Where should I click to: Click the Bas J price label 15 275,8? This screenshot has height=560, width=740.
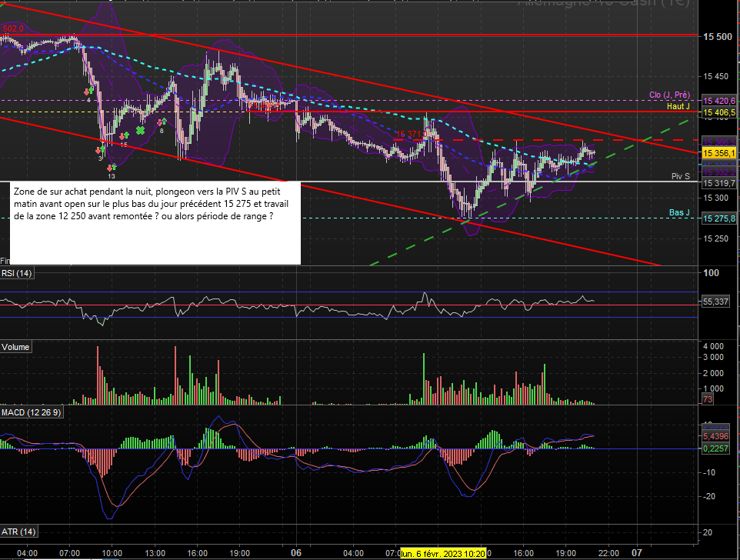(719, 218)
